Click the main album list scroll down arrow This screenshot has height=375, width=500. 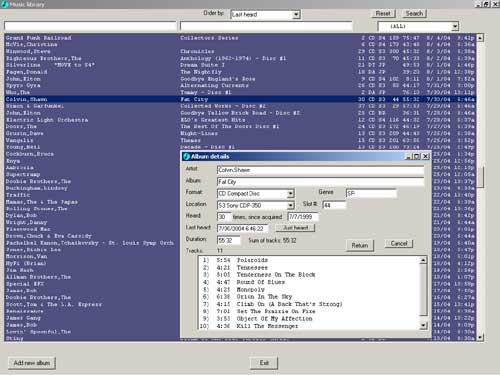480,337
